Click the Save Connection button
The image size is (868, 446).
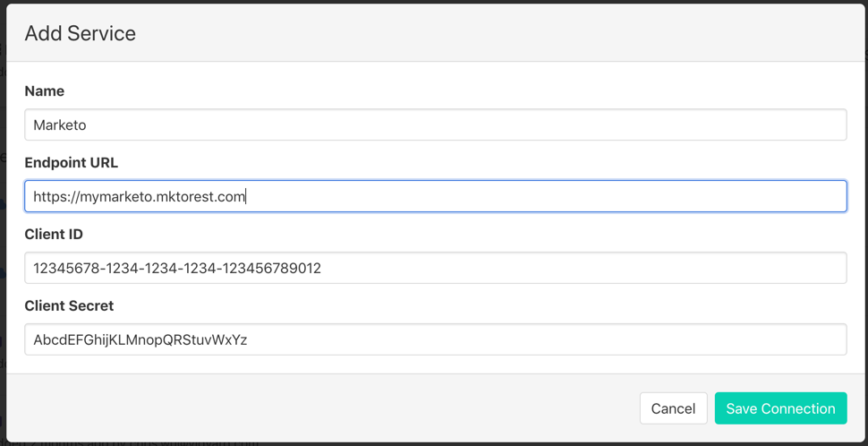coord(780,408)
